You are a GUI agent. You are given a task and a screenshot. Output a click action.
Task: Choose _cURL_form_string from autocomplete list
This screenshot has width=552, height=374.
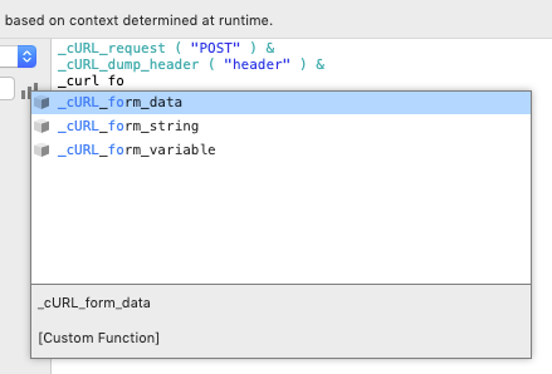[281, 126]
